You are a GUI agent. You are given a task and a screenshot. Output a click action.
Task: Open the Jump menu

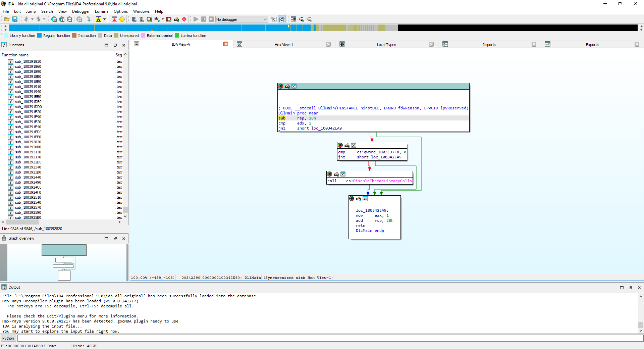coord(31,11)
